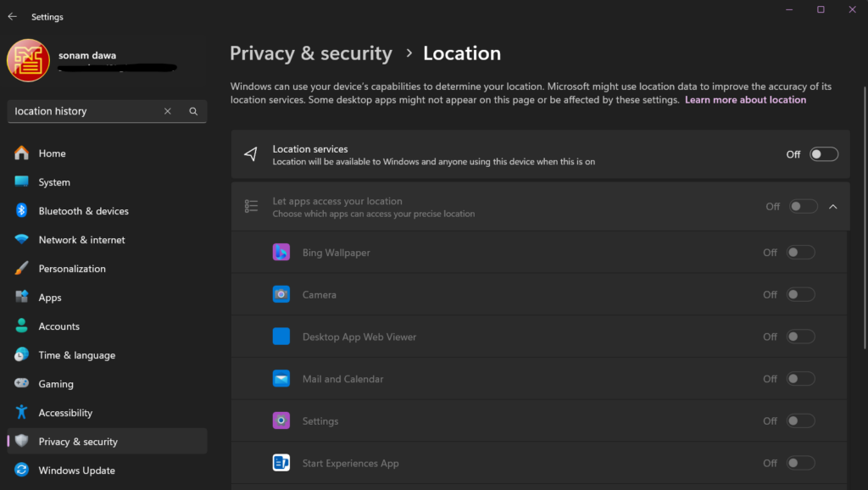This screenshot has height=490, width=868.
Task: Collapse the Let apps access your location section
Action: 832,207
